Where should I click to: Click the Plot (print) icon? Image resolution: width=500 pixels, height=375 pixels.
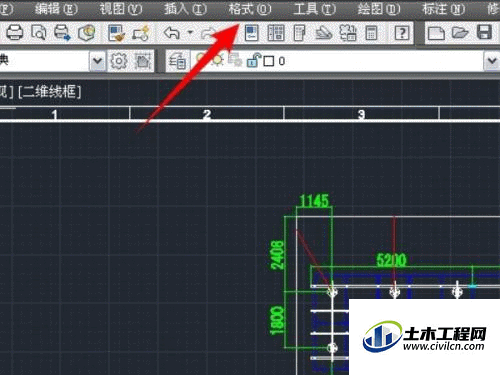14,33
